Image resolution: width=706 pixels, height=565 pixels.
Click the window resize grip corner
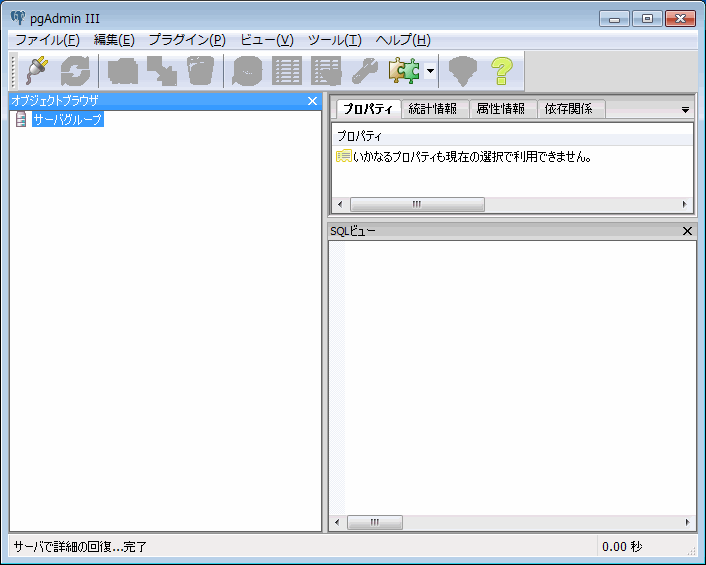692,551
